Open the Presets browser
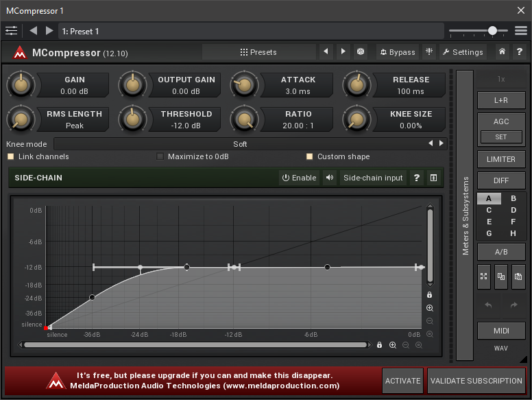Viewport: 532px width, 400px height. 258,51
